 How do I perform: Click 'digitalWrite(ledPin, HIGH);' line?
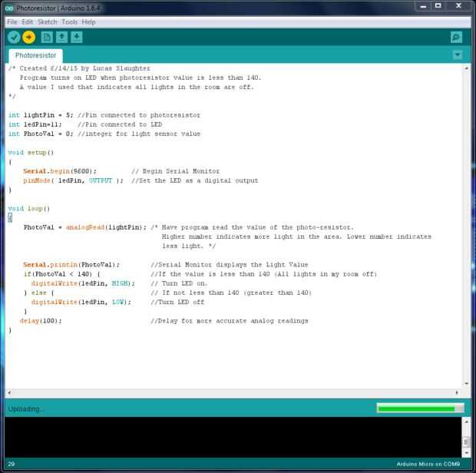(83, 283)
